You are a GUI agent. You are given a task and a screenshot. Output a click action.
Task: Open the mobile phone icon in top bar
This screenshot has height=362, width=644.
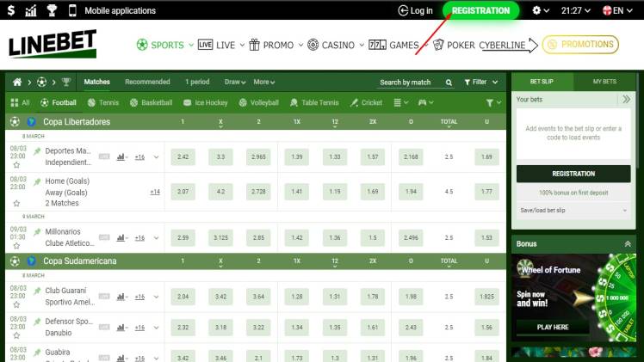click(72, 10)
